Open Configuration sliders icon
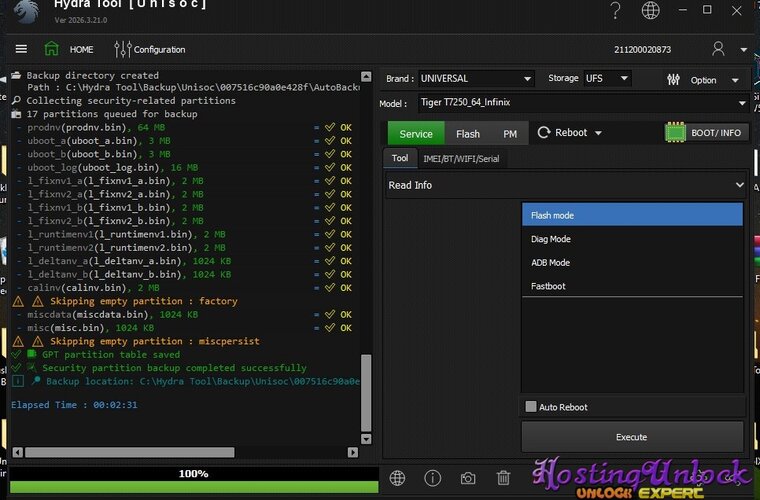Image resolution: width=760 pixels, height=500 pixels. (x=123, y=49)
